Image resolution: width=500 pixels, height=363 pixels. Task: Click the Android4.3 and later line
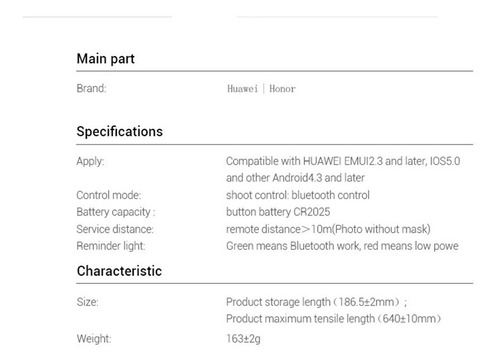tap(295, 178)
